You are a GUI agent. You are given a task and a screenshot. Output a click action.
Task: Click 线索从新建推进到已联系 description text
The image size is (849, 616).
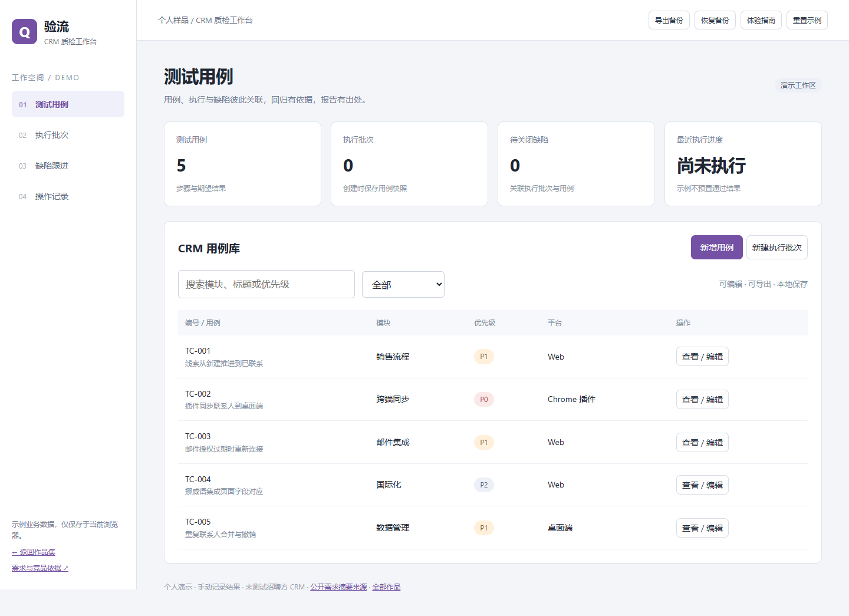[x=224, y=364]
